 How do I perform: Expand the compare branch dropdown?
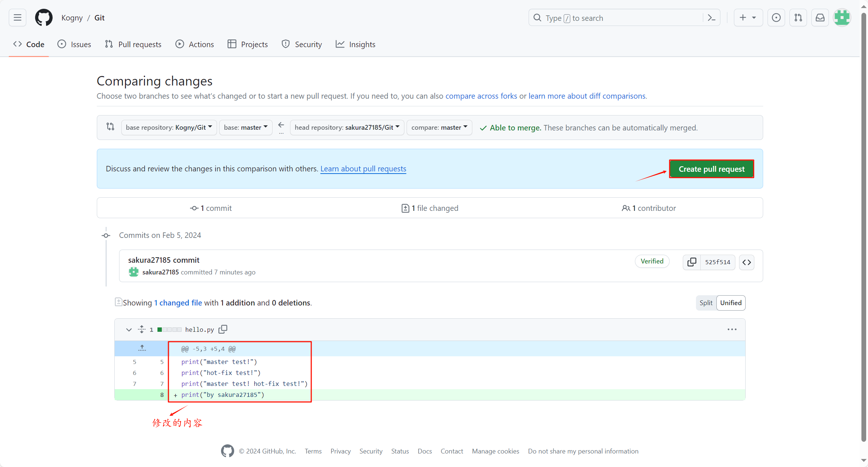click(440, 127)
